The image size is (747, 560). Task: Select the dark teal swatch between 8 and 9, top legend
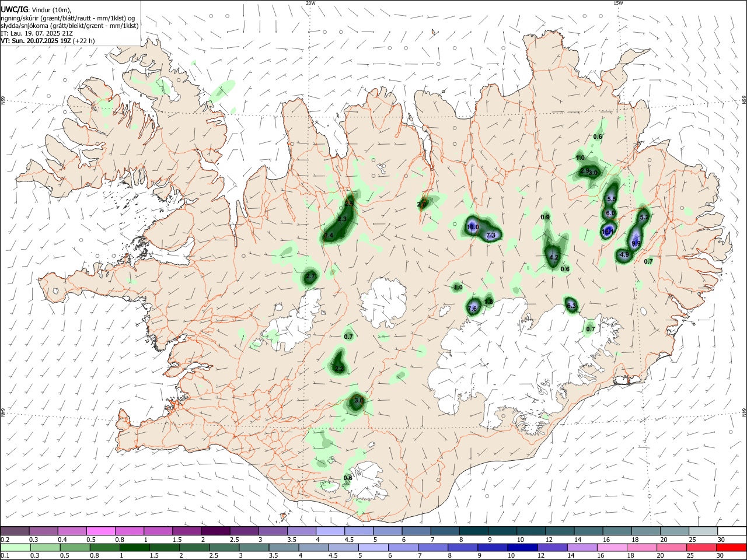point(473,531)
